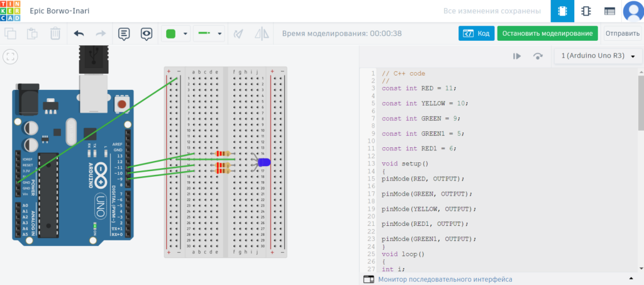Click the trash delete icon
The width and height of the screenshot is (644, 285).
(55, 34)
